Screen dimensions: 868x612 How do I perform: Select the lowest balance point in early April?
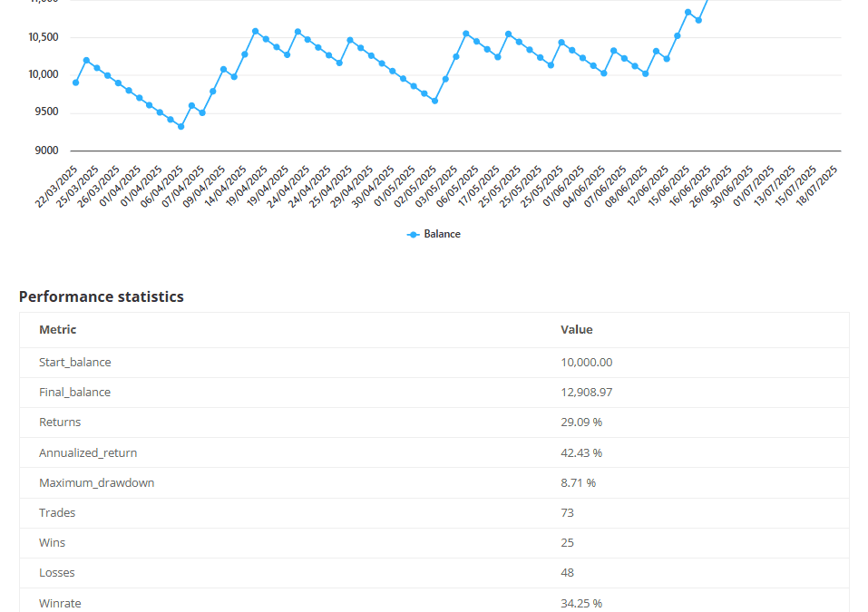180,127
